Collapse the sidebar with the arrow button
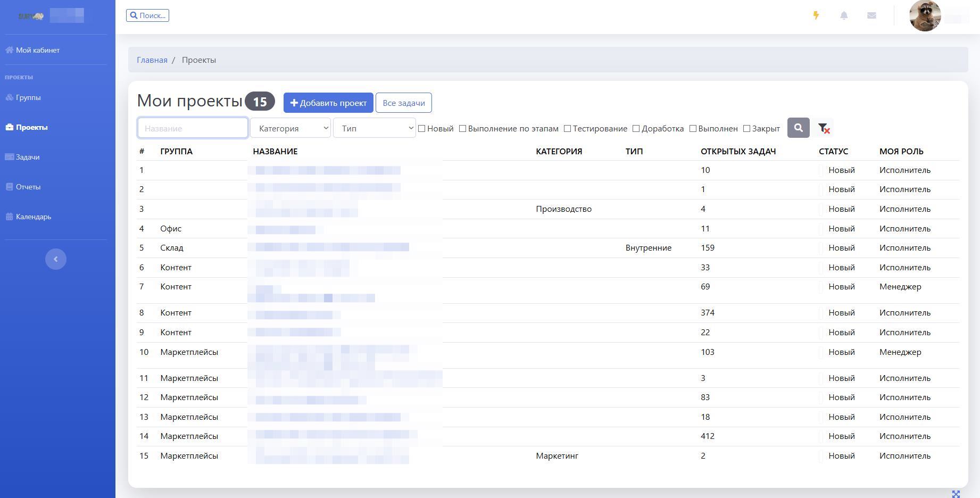The height and width of the screenshot is (498, 980). click(56, 259)
